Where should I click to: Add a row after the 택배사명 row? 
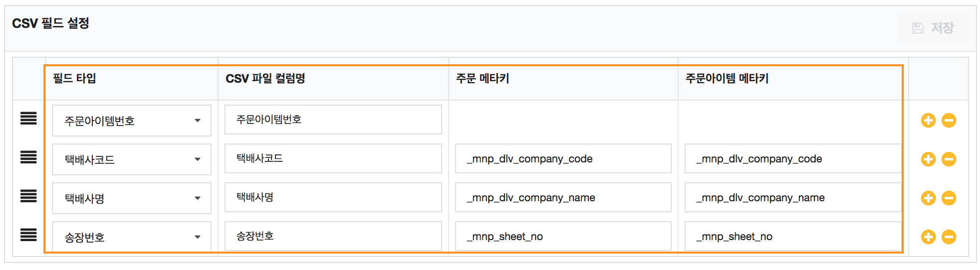pos(928,198)
